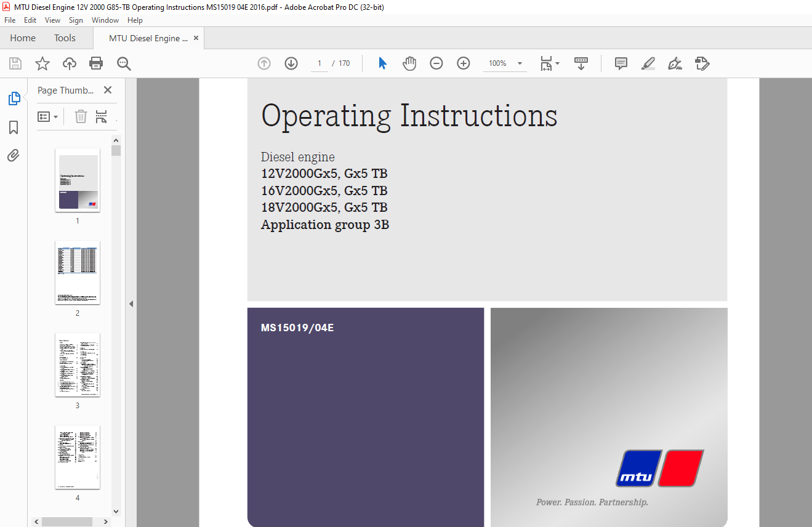Open the Edit menu
Screen dimensions: 812x527
[30, 20]
